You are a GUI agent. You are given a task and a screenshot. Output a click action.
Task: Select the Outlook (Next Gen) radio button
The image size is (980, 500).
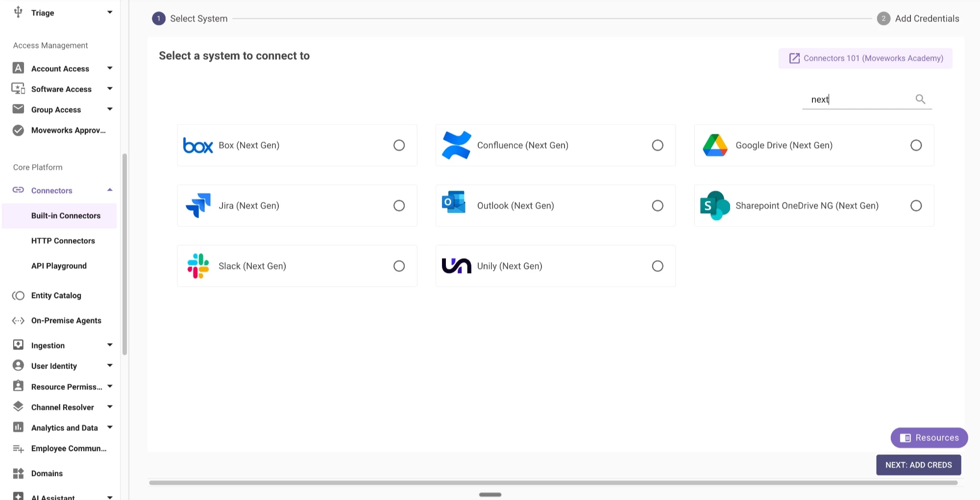pyautogui.click(x=658, y=205)
